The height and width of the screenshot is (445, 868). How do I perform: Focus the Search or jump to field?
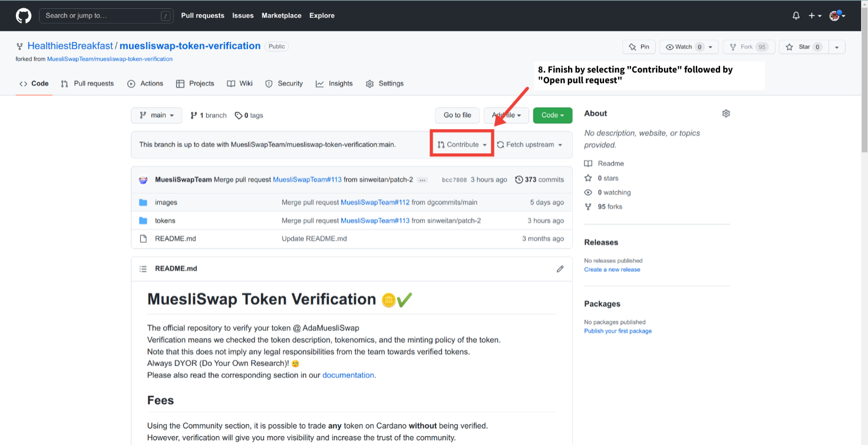pos(106,16)
